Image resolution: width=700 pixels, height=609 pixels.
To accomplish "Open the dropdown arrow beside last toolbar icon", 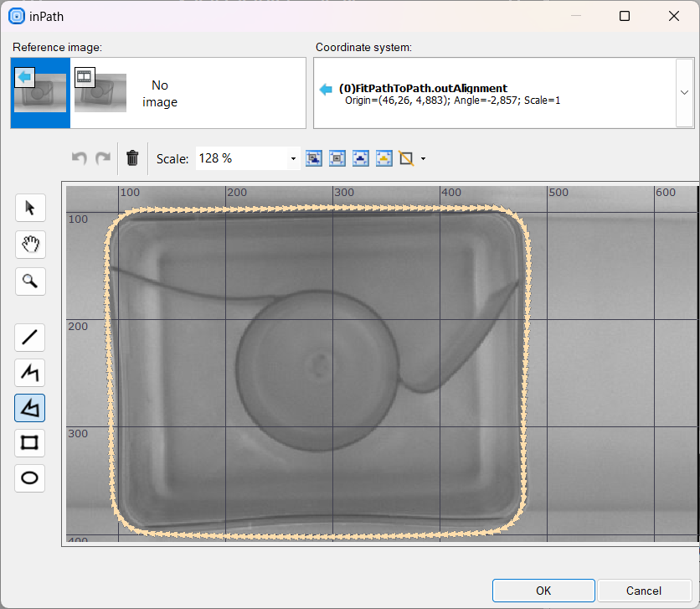I will click(424, 158).
